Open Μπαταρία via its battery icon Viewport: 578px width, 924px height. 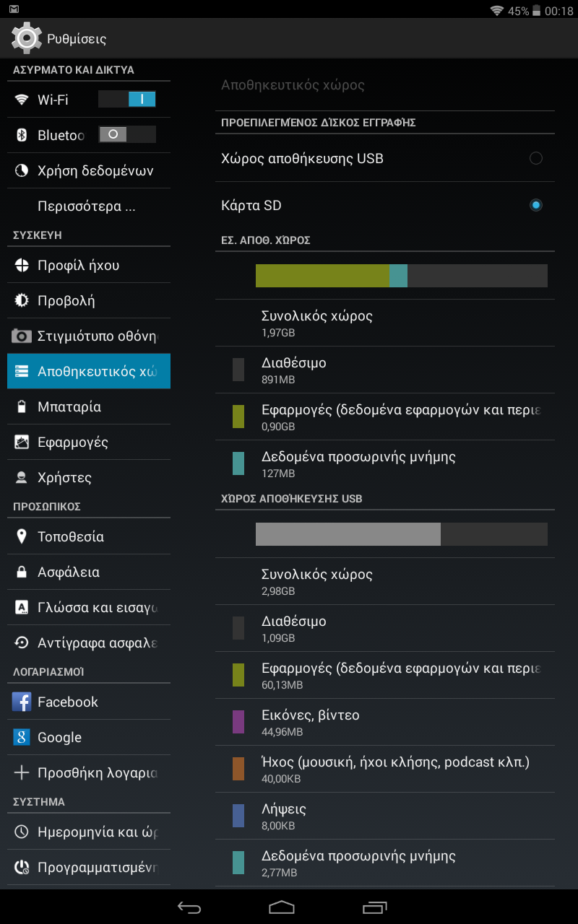coord(22,407)
